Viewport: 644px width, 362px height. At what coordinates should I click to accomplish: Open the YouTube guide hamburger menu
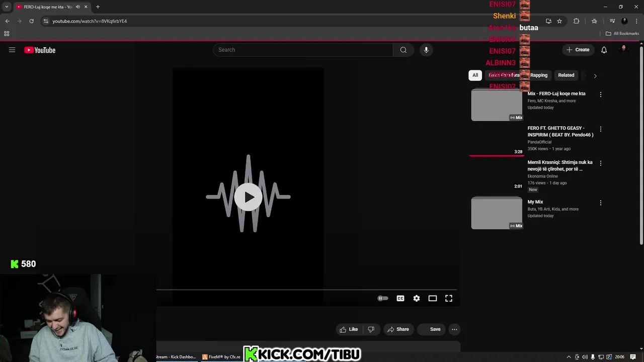click(x=12, y=50)
